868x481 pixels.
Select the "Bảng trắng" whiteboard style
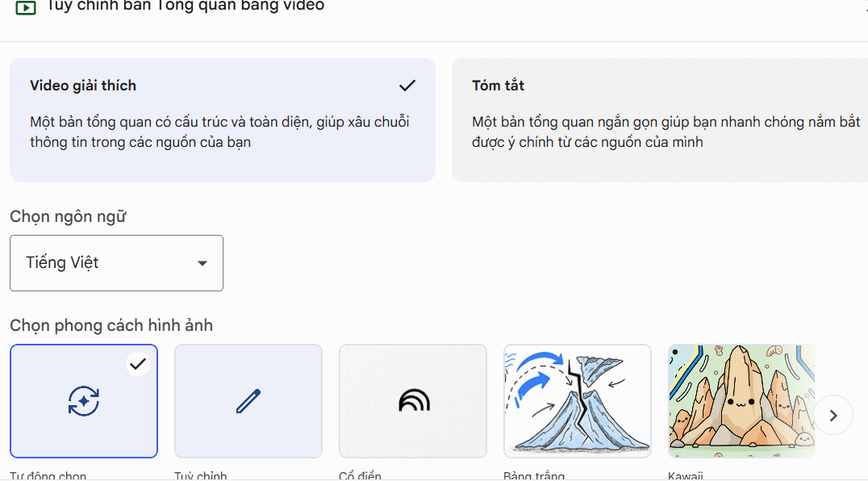click(577, 401)
